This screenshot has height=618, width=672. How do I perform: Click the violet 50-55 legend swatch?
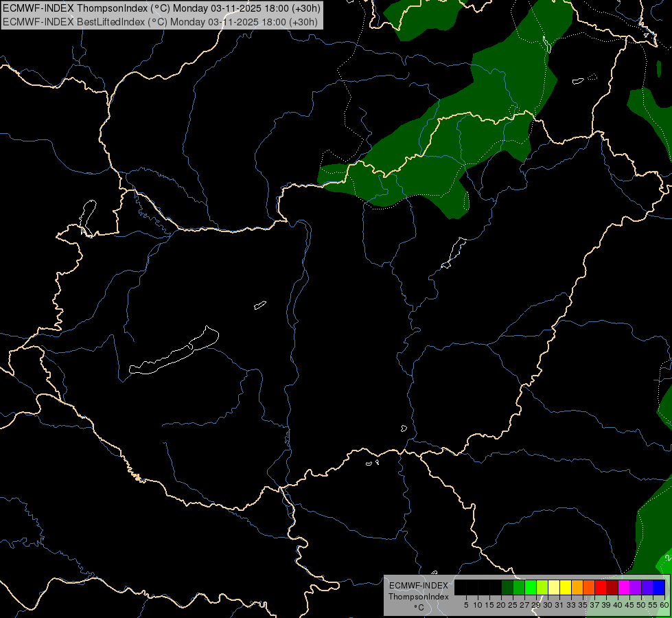pyautogui.click(x=647, y=587)
